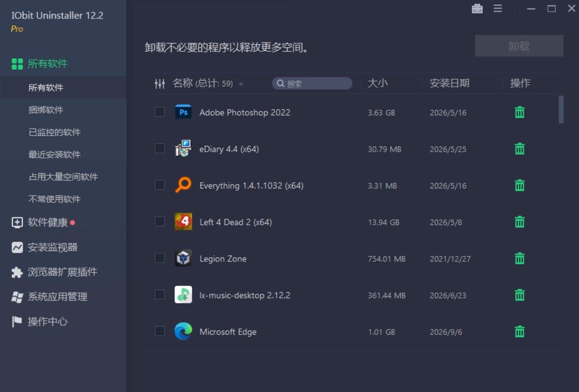This screenshot has height=392, width=579.
Task: Click the Legion Zone app icon
Action: pyautogui.click(x=183, y=258)
